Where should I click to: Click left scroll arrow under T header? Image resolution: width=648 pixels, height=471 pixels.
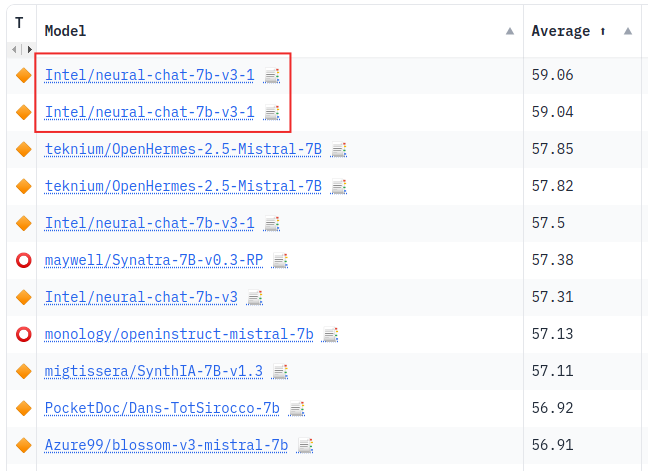tap(14, 50)
